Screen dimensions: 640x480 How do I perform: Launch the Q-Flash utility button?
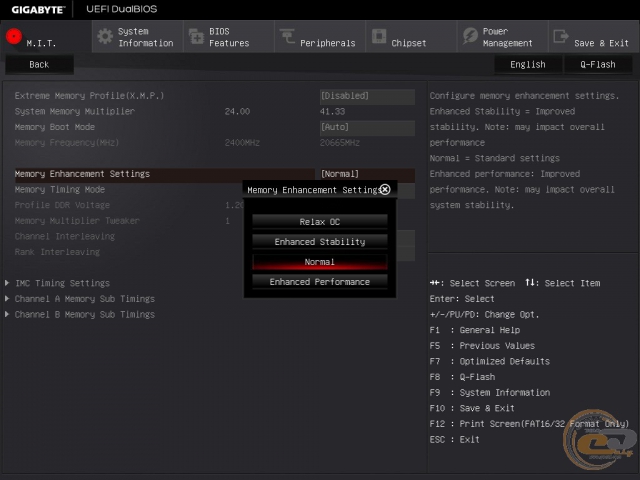(598, 64)
